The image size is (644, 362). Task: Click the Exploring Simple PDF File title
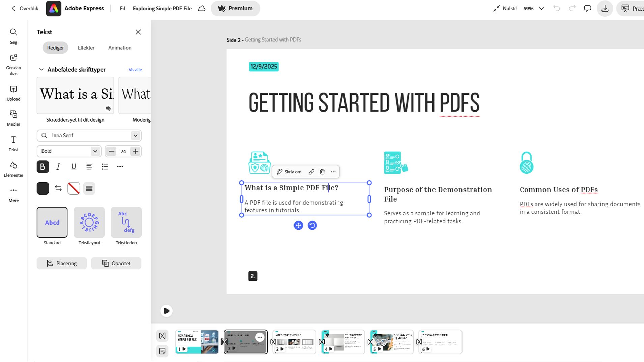pyautogui.click(x=162, y=8)
